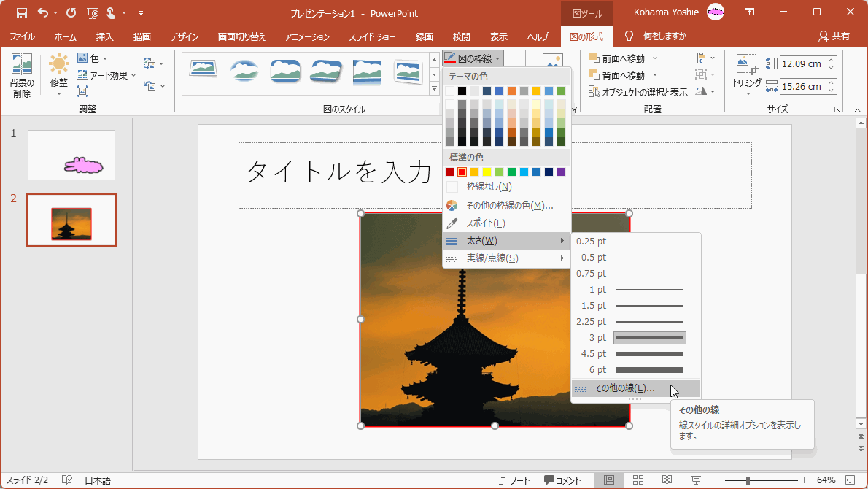This screenshot has width=868, height=489.
Task: Apply the first picture style thumbnail
Action: tap(204, 71)
